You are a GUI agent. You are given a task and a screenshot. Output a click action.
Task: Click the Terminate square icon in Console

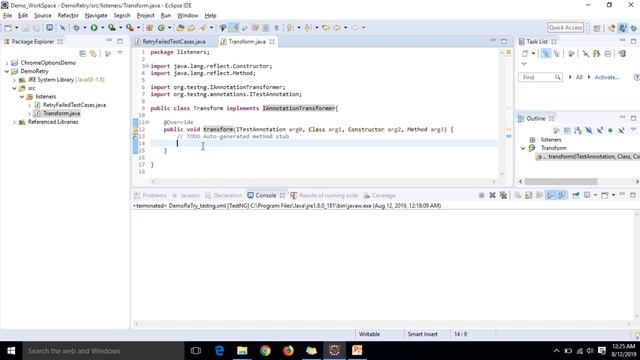point(481,196)
